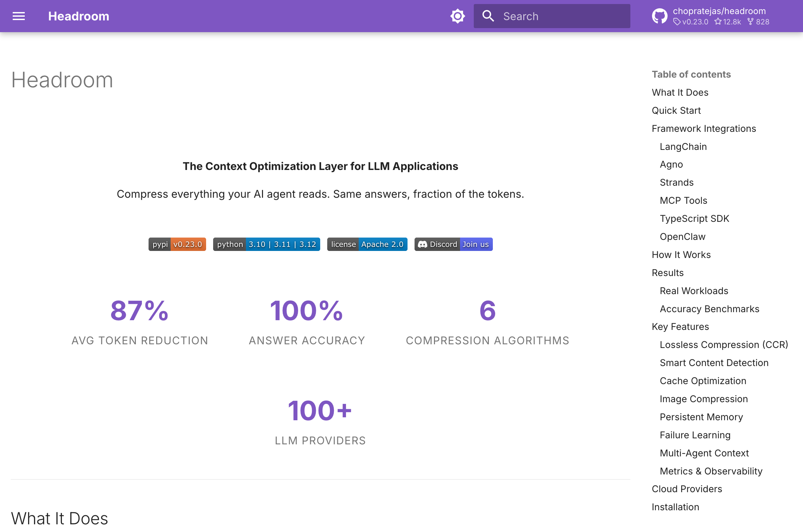Viewport: 803px width, 532px height.
Task: Click the Headroom site title in header
Action: click(x=79, y=16)
